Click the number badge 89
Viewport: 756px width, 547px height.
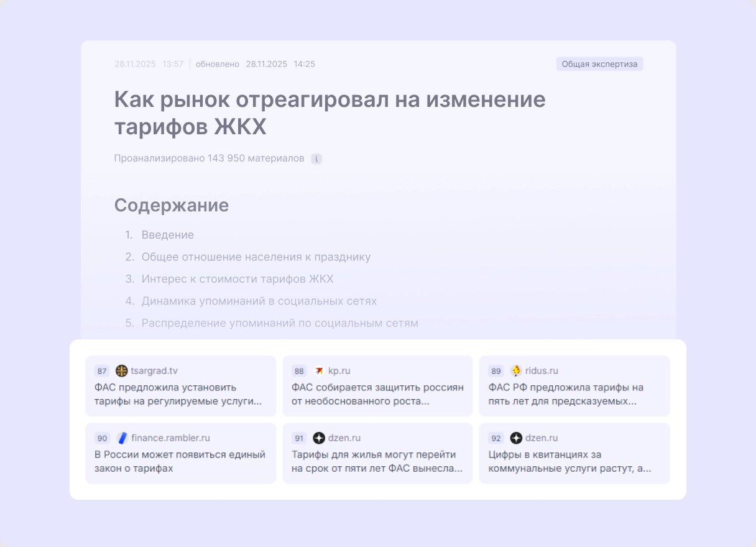[x=496, y=371]
